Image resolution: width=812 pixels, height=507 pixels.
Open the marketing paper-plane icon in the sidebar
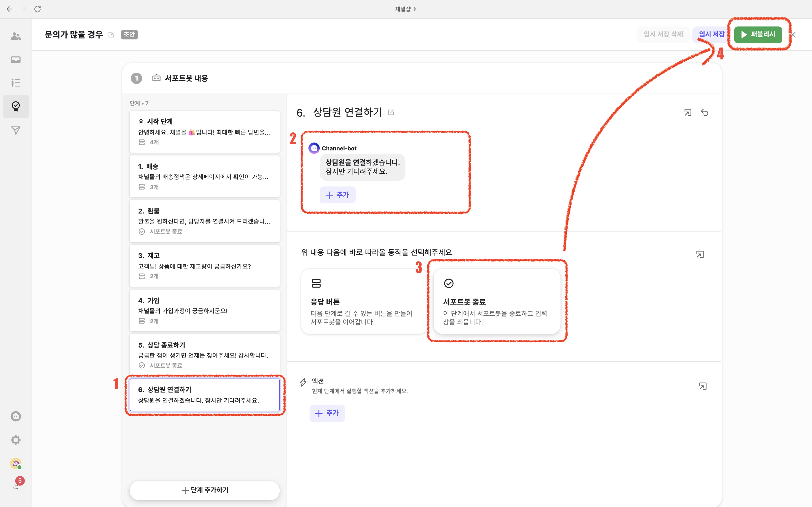pyautogui.click(x=16, y=130)
